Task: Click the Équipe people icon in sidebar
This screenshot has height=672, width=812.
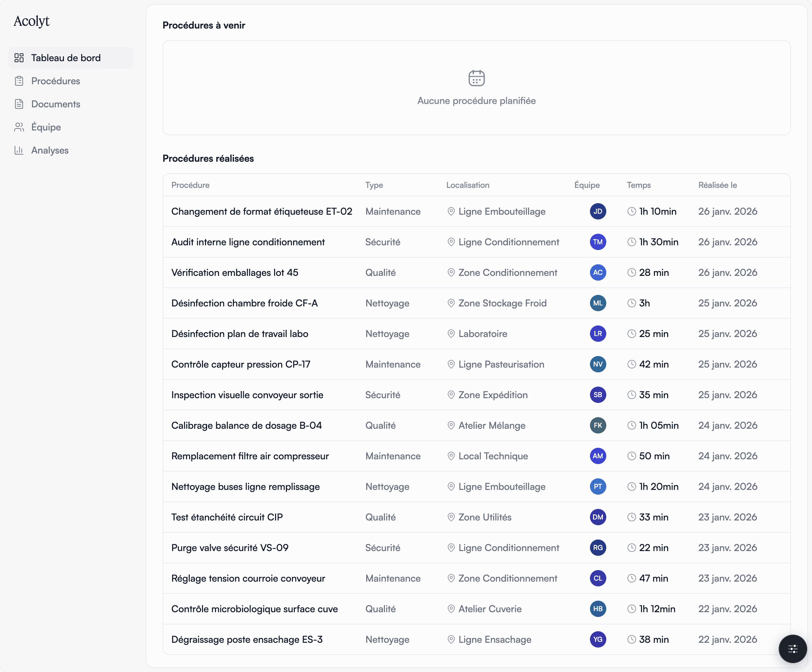Action: coord(19,127)
